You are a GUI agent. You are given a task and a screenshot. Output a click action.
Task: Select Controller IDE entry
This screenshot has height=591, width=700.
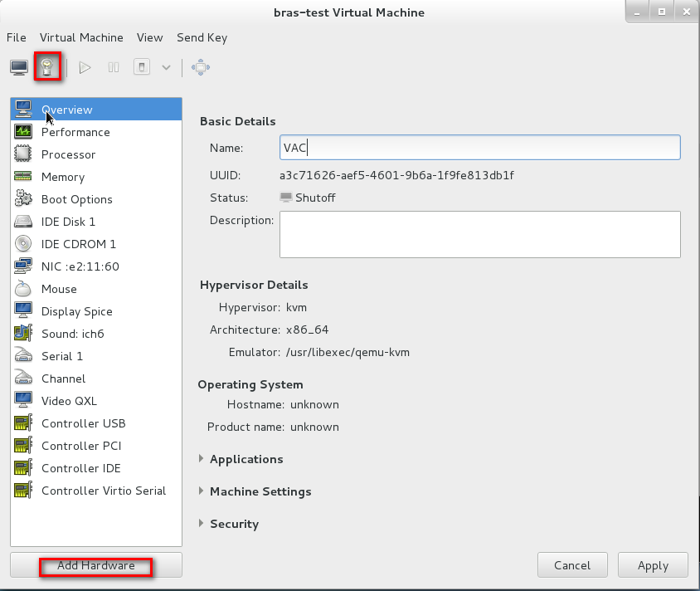pyautogui.click(x=96, y=468)
